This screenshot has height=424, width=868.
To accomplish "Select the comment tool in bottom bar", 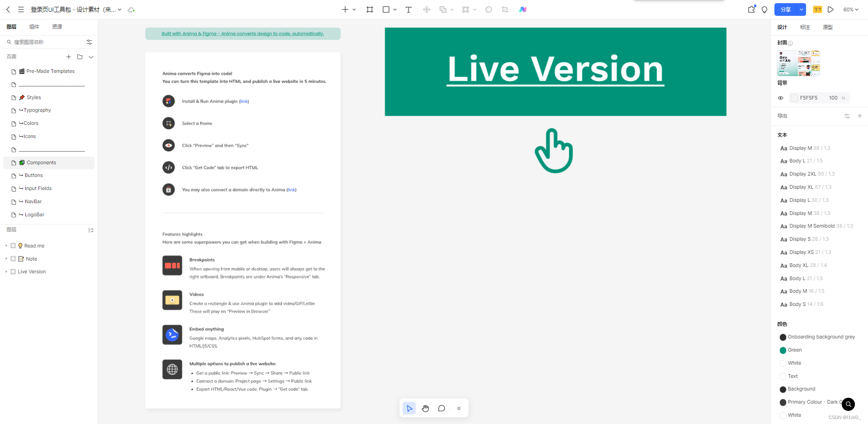I will pos(442,408).
